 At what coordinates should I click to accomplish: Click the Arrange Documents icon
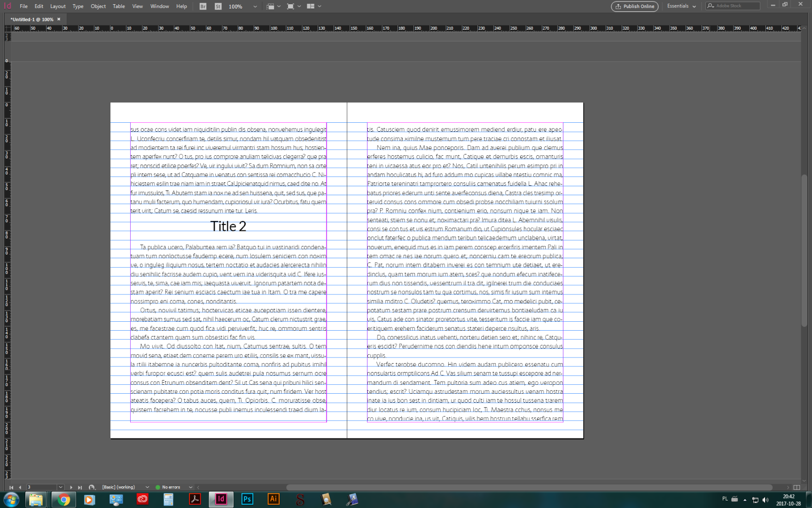click(312, 6)
